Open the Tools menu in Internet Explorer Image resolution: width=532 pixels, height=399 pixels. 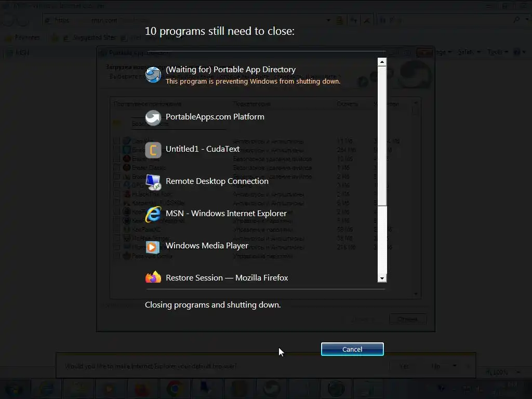point(498,52)
